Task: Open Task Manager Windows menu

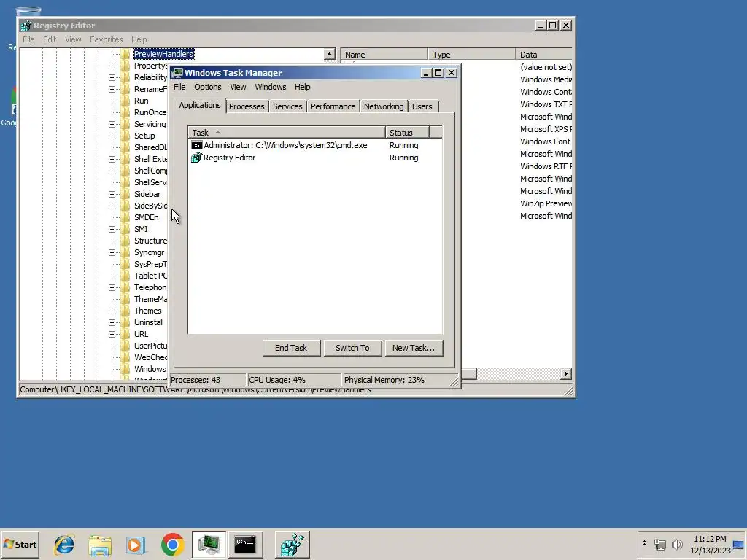Action: pos(270,87)
